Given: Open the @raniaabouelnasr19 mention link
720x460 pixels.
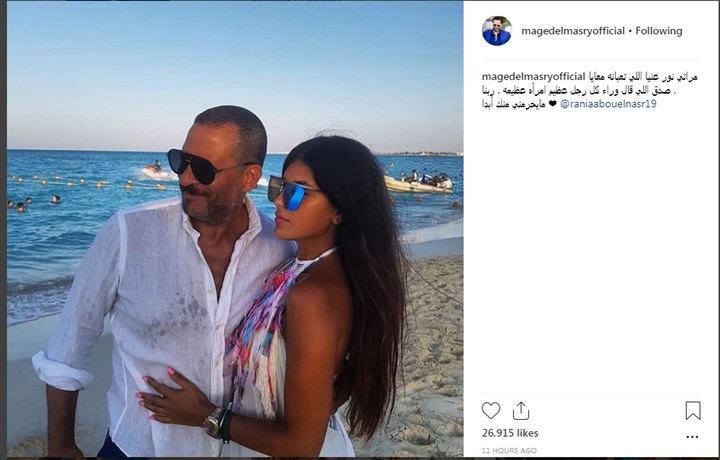Looking at the screenshot, I should [608, 104].
